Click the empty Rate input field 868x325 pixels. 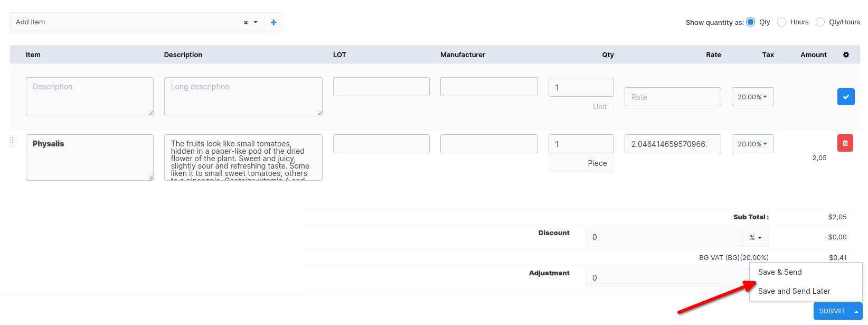click(672, 97)
